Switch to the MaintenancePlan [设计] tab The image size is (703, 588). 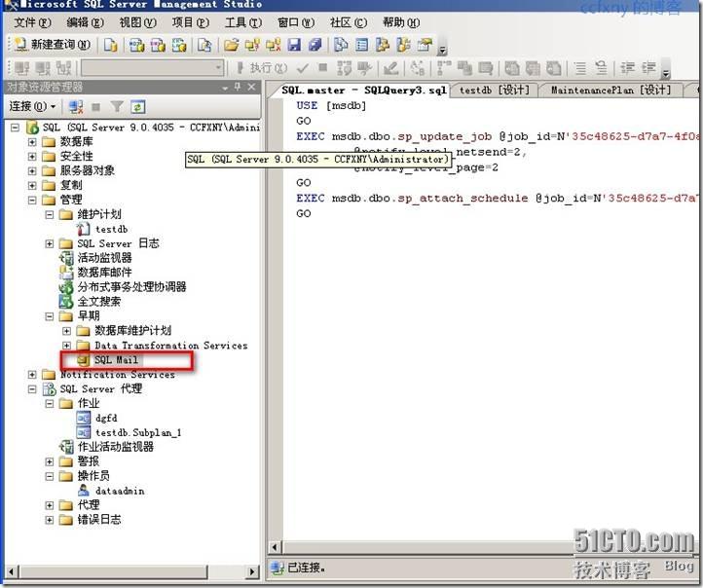[610, 91]
